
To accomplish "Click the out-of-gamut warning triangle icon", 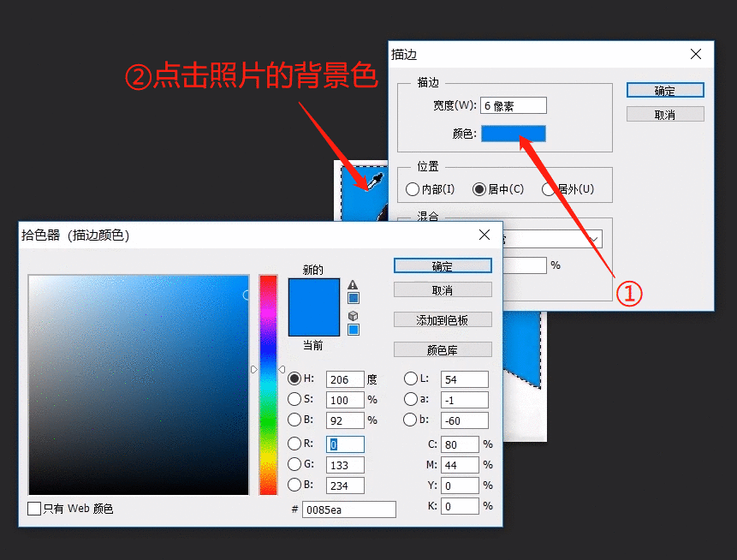I will pos(354,284).
